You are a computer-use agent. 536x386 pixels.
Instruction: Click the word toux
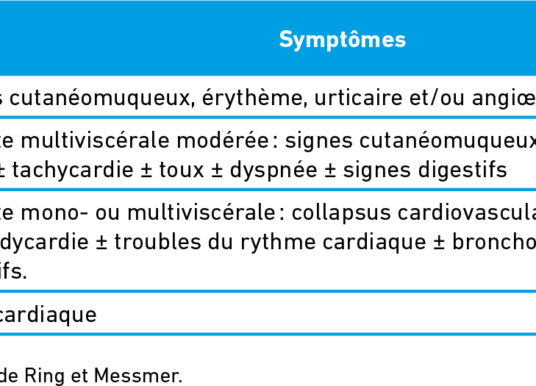point(182,170)
